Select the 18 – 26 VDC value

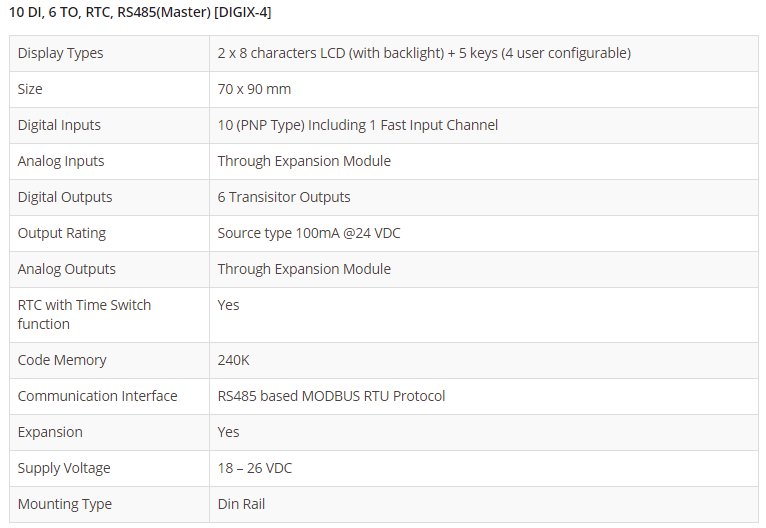coord(255,468)
